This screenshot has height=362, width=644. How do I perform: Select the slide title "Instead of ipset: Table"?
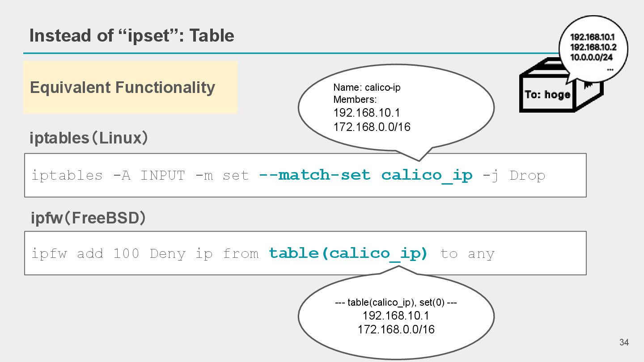point(132,35)
